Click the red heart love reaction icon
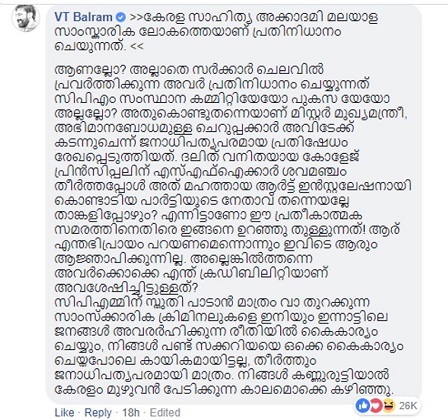 (x=375, y=406)
